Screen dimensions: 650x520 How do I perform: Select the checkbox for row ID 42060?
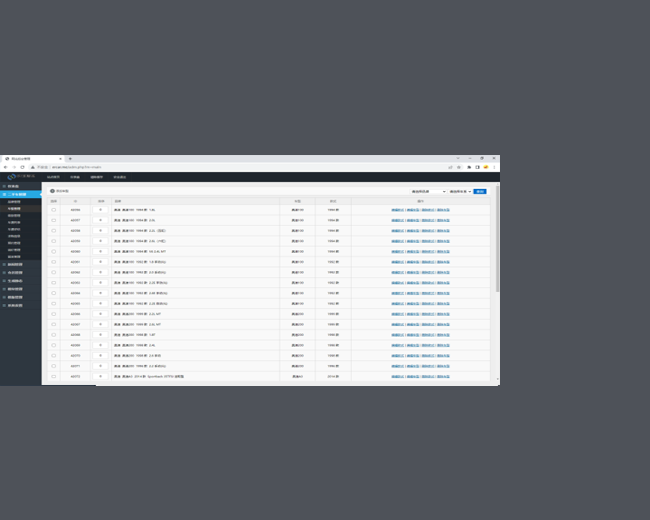(54, 251)
